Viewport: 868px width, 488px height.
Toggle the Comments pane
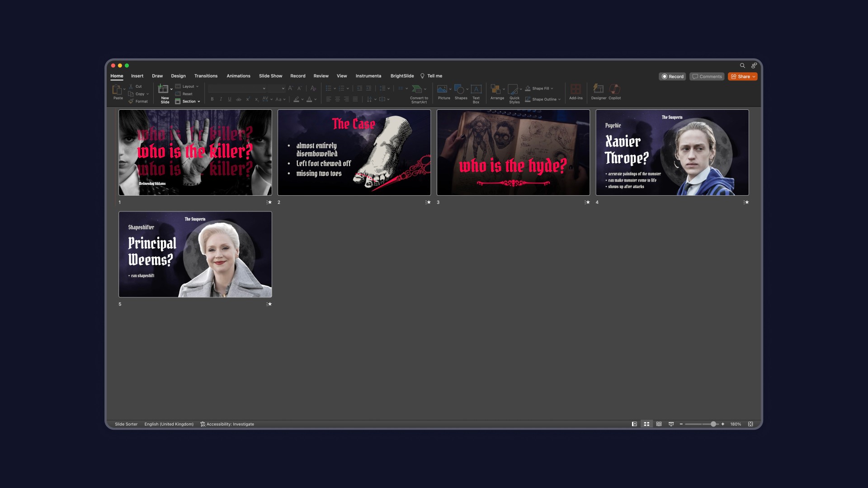[x=707, y=77]
